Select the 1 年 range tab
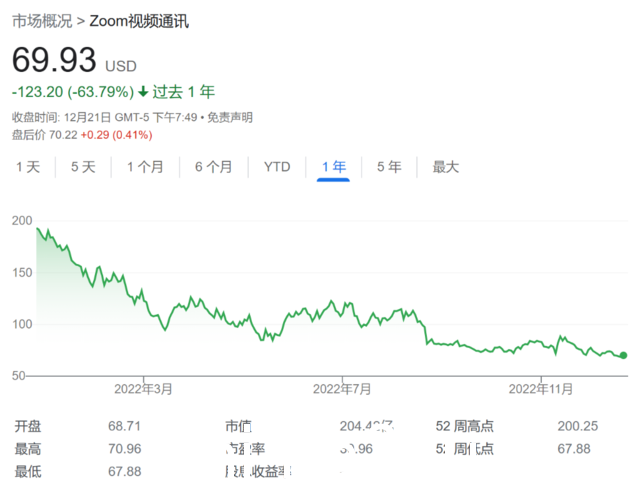 pyautogui.click(x=333, y=167)
